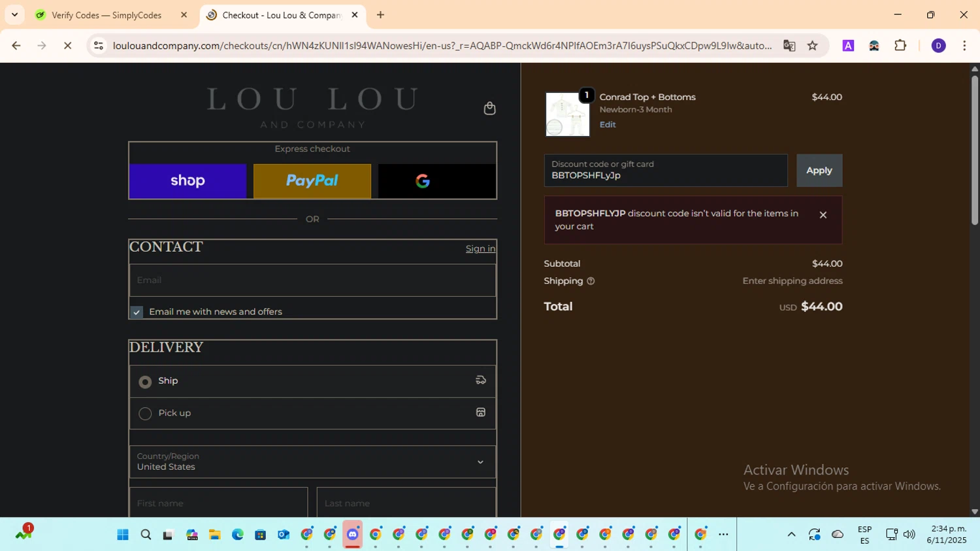
Task: Show hidden system tray icons
Action: (x=791, y=535)
